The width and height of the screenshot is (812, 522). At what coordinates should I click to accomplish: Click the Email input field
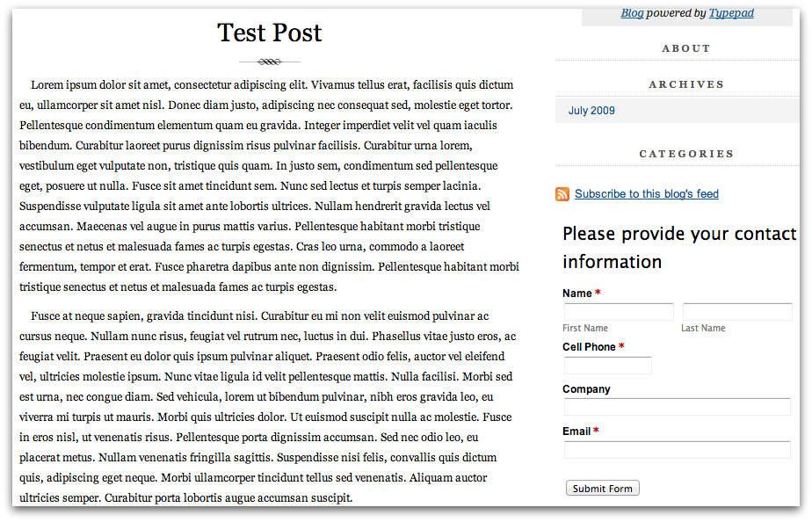(x=677, y=449)
